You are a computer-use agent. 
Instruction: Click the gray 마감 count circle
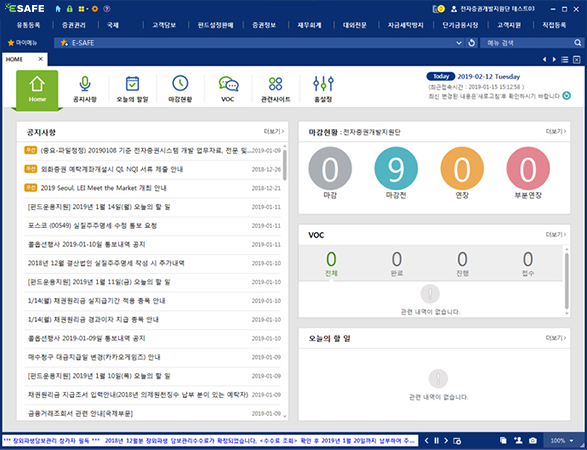tap(330, 168)
